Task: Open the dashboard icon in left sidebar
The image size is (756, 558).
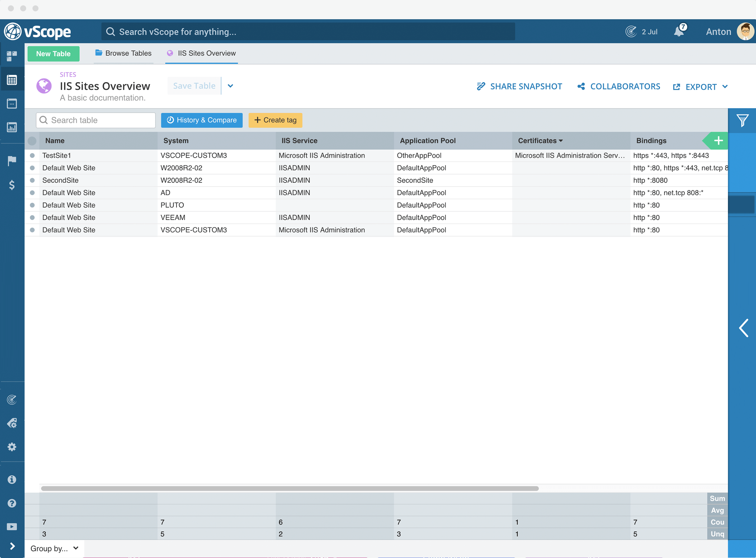Action: pos(12,56)
